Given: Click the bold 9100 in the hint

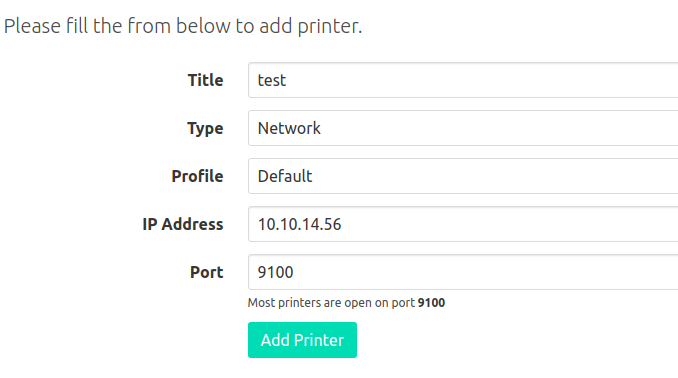Looking at the screenshot, I should click(x=431, y=303).
